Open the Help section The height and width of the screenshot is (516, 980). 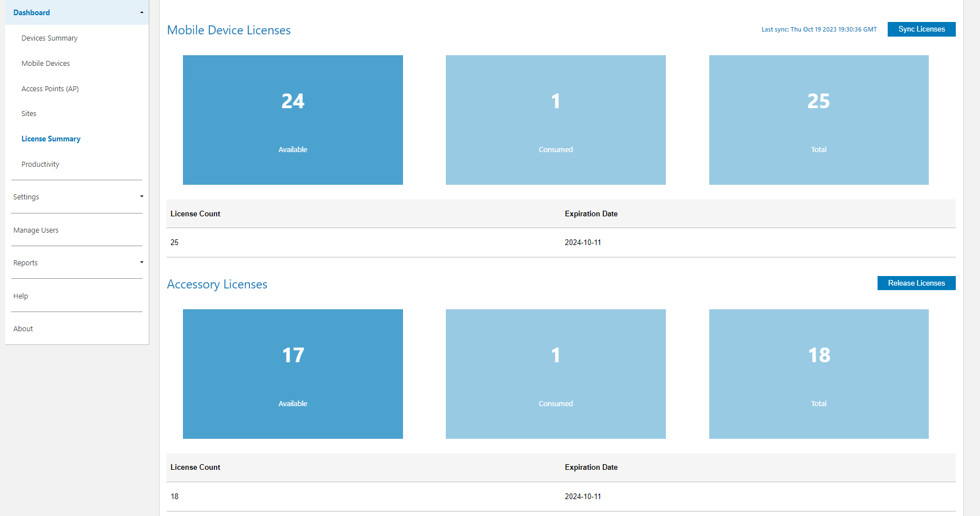coord(20,296)
